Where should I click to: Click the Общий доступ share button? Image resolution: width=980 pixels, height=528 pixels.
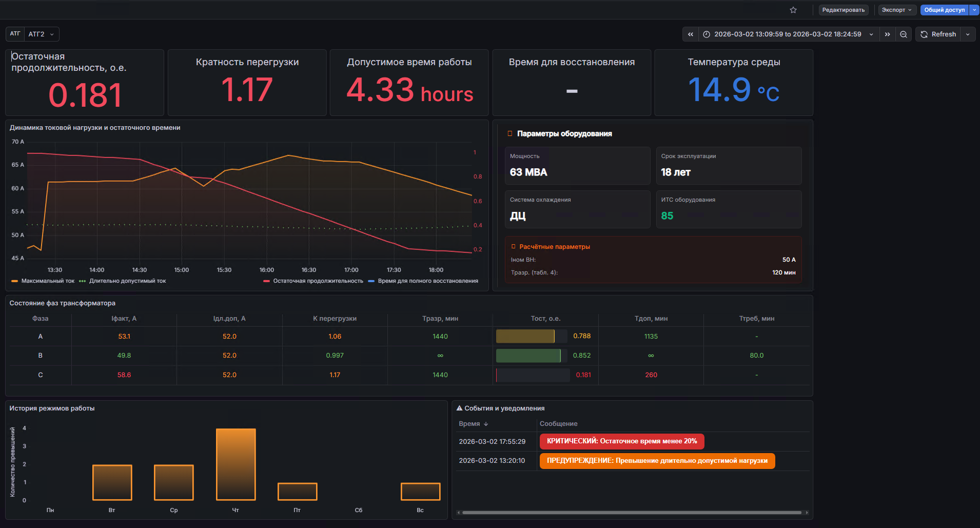coord(944,10)
